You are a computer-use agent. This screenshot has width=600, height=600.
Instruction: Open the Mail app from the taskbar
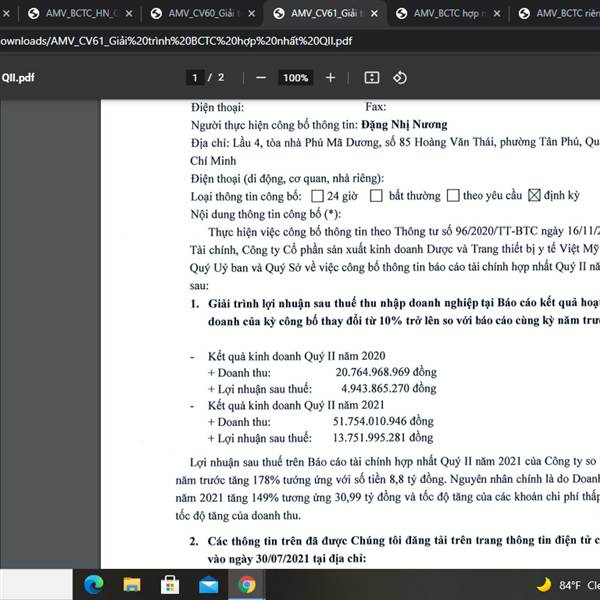(x=209, y=585)
